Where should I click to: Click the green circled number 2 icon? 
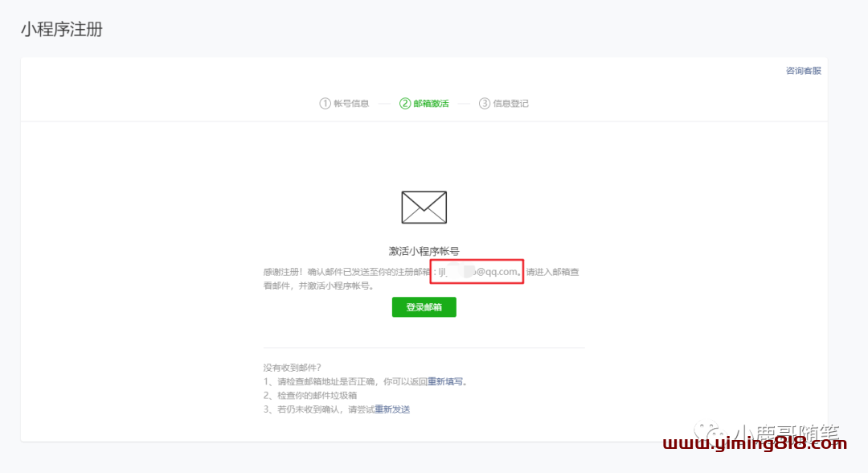tap(404, 104)
